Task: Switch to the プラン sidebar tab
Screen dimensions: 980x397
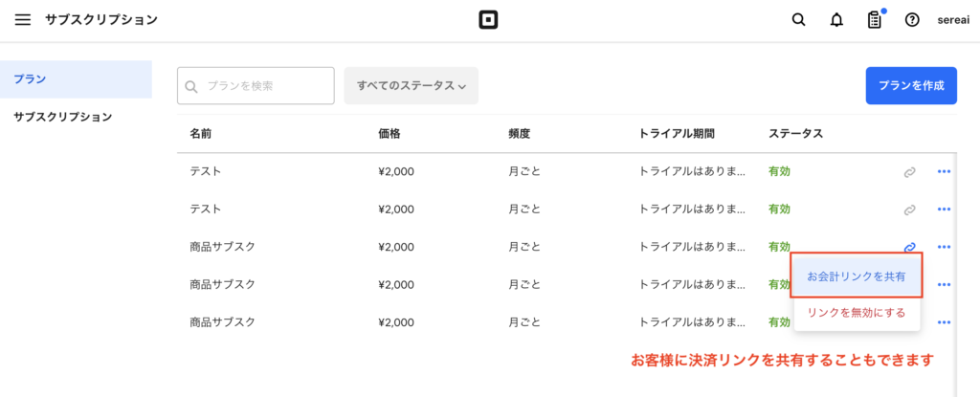Action: tap(31, 79)
